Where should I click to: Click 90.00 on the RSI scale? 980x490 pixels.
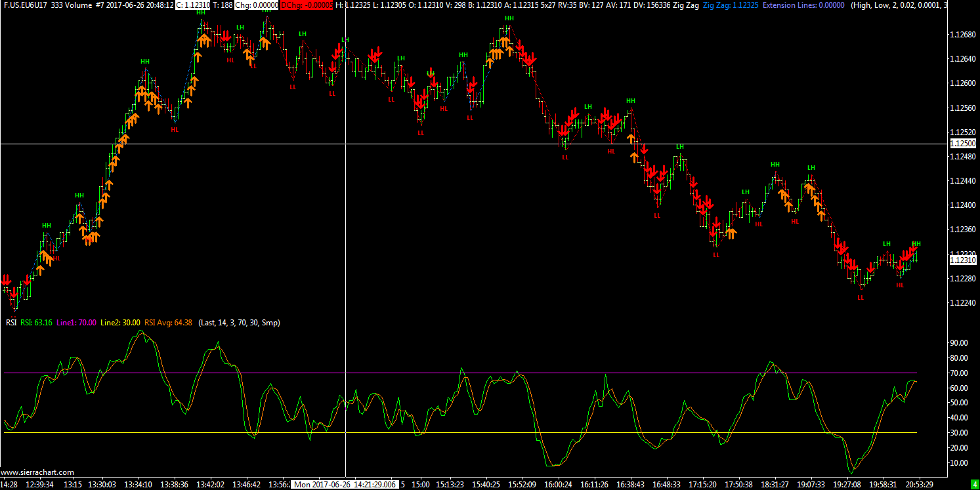(x=959, y=343)
